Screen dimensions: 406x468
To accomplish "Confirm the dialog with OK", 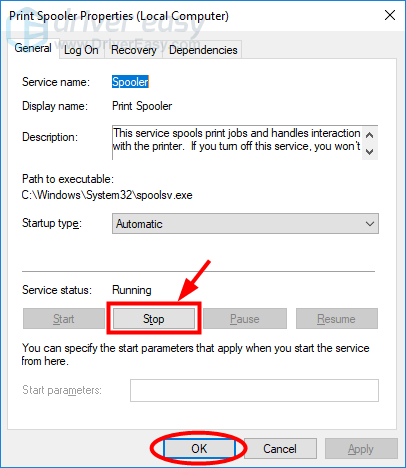I will tap(199, 448).
